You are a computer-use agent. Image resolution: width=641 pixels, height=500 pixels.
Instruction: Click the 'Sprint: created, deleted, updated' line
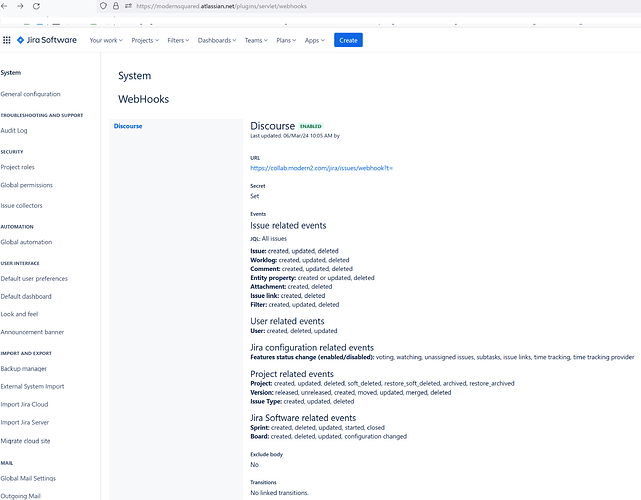tap(317, 428)
